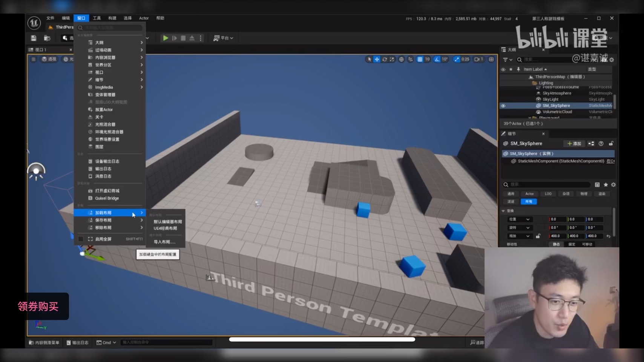Image resolution: width=644 pixels, height=362 pixels.
Task: Select Quixel Bridge menu entry
Action: click(x=110, y=198)
